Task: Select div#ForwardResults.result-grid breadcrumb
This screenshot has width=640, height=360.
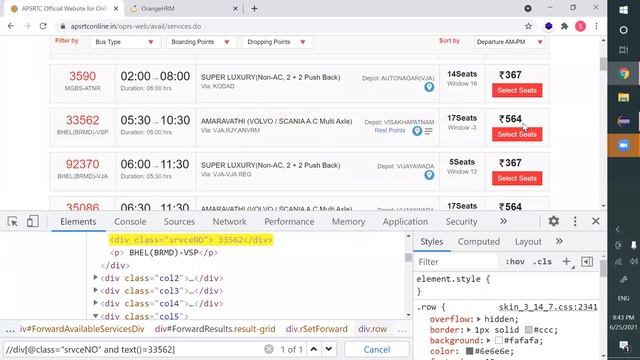Action: coord(215,329)
